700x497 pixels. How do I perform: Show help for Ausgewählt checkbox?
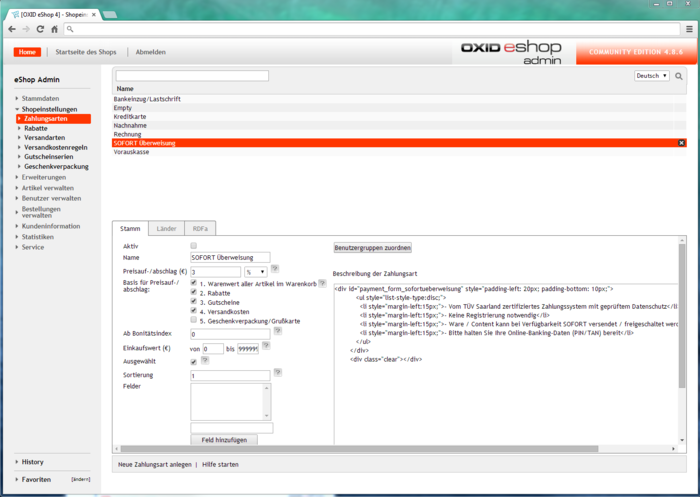(x=205, y=360)
